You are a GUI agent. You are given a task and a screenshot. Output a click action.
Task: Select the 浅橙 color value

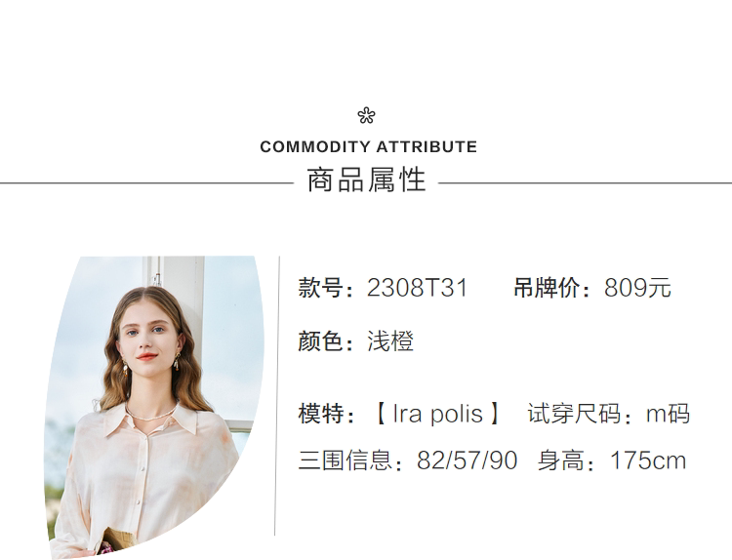click(390, 341)
